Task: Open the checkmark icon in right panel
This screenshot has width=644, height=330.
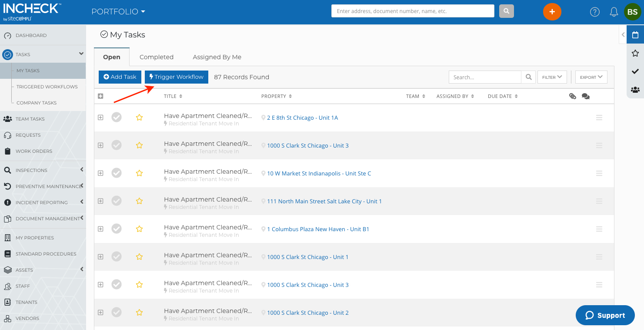Action: coord(635,71)
